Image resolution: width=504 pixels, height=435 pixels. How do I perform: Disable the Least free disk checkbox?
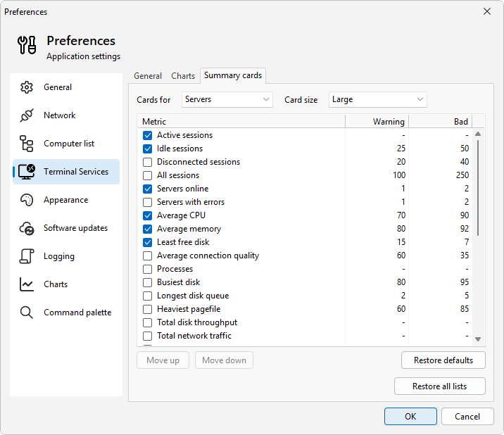[x=148, y=242]
